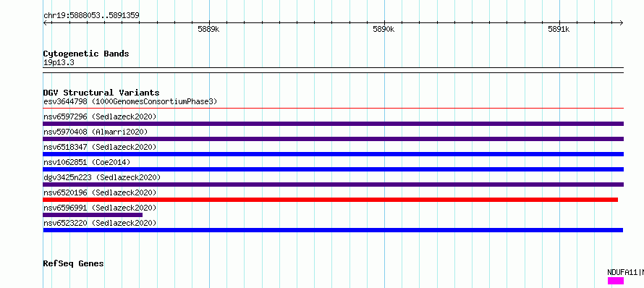The width and height of the screenshot is (644, 288).
Task: Click the chr19:5888053..5891359 coordinate text
Action: [91, 16]
